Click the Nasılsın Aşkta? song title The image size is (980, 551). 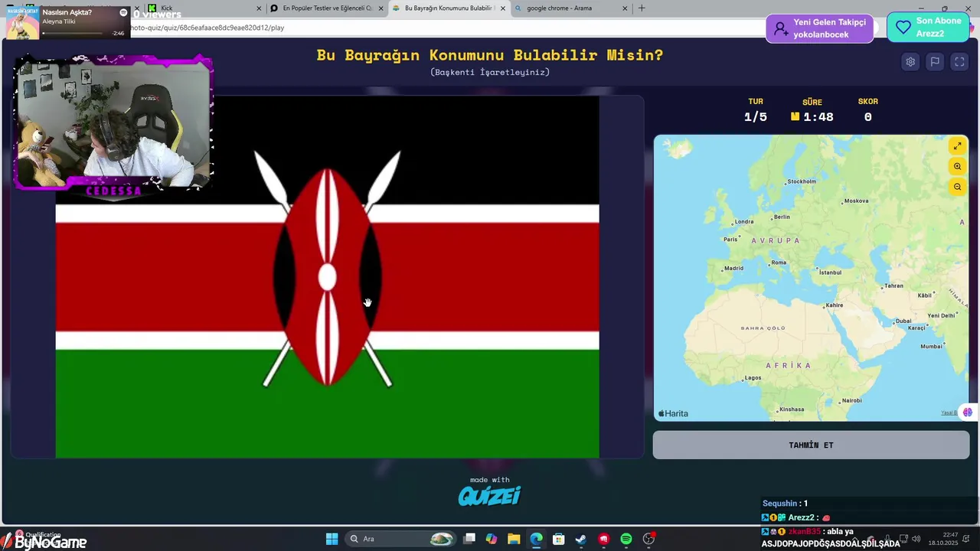(x=67, y=12)
